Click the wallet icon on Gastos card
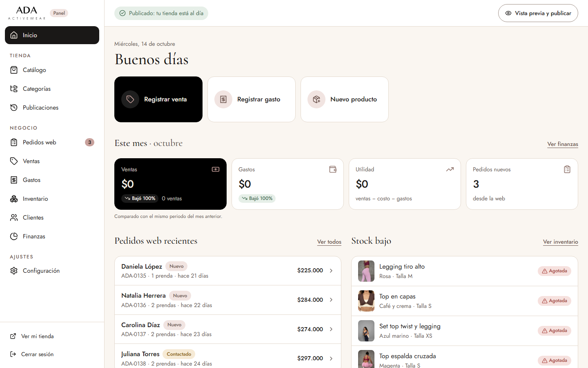This screenshot has width=588, height=368. 333,169
